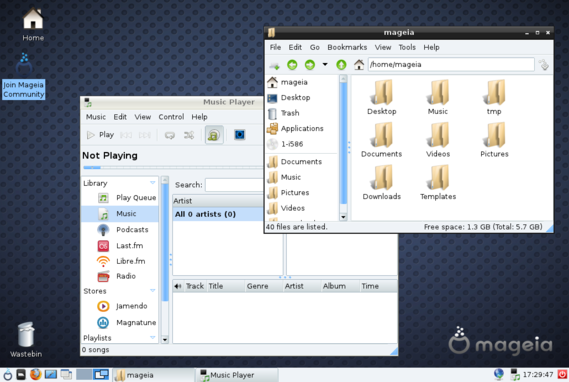This screenshot has height=382, width=569.
Task: Click the Play button in Music Player
Action: click(101, 135)
